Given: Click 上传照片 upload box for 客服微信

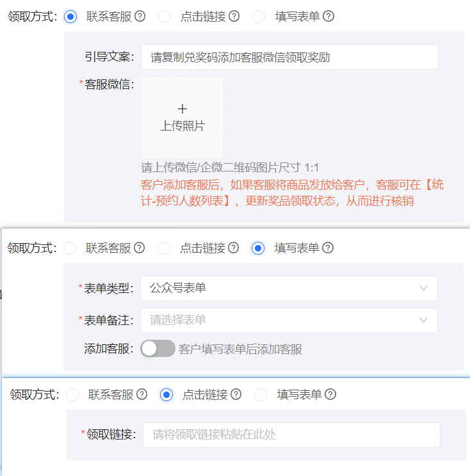Looking at the screenshot, I should click(x=182, y=118).
